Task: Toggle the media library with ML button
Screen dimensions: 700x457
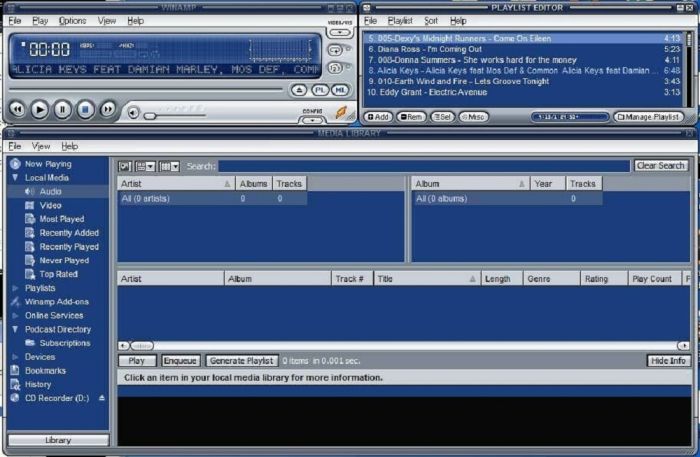Action: (340, 90)
